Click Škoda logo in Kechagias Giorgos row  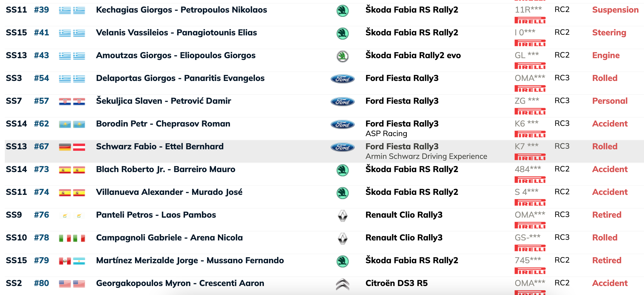pos(342,11)
